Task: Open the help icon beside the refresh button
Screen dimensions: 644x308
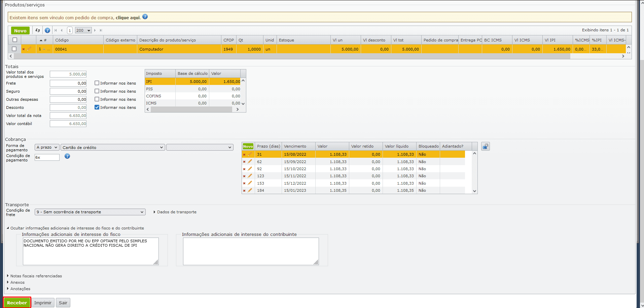Action: point(47,30)
